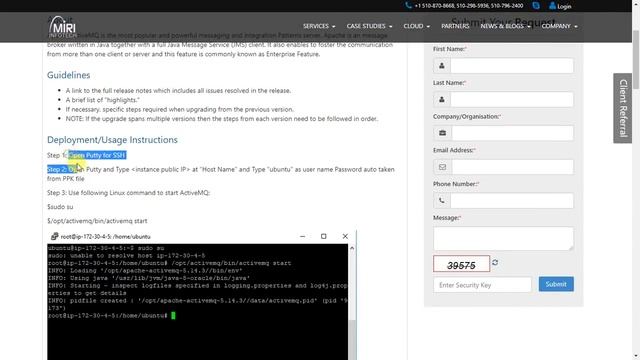The height and width of the screenshot is (360, 640).
Task: Open the Client Referral side tab
Action: [x=622, y=108]
